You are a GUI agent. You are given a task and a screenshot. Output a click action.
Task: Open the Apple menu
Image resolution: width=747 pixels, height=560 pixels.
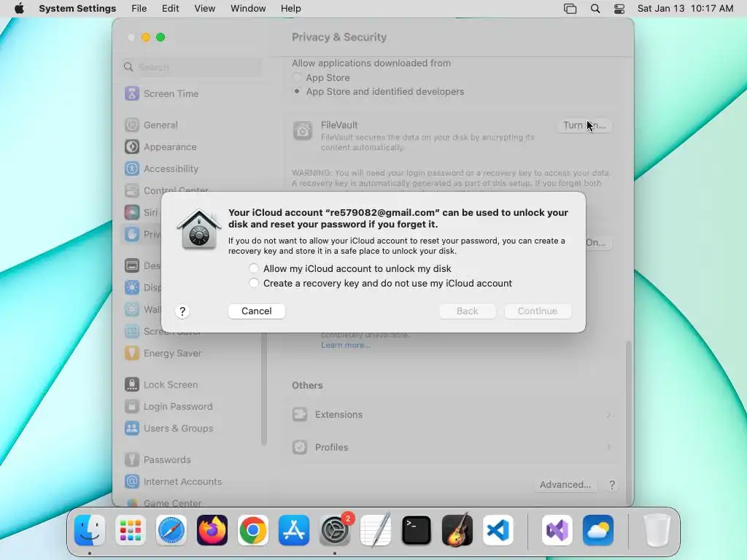click(19, 9)
